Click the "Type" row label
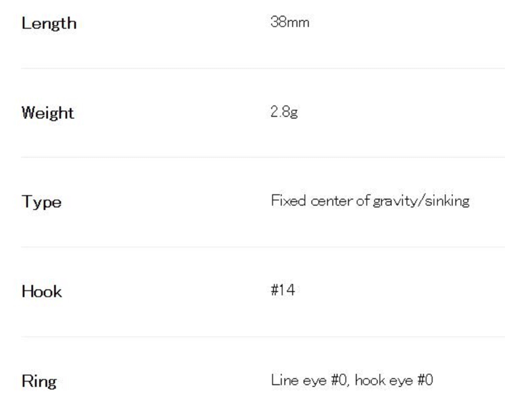Image resolution: width=505 pixels, height=420 pixels. [x=42, y=202]
